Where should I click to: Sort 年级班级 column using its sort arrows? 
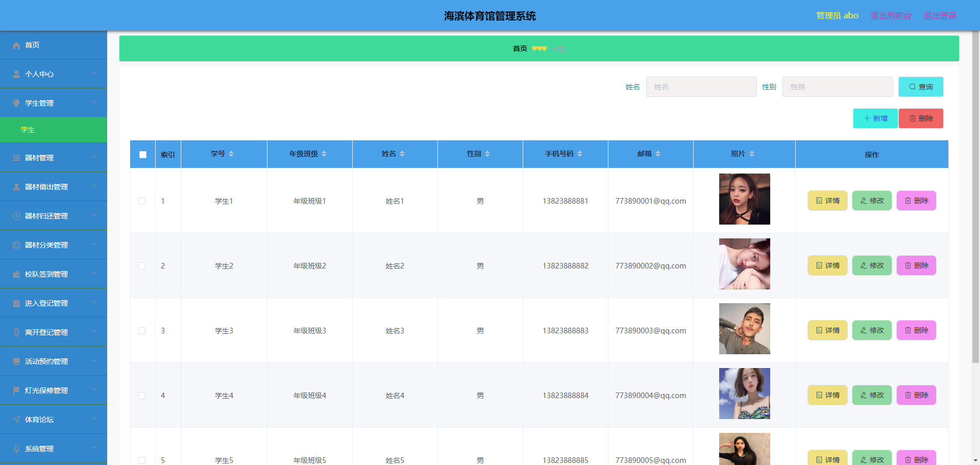324,154
